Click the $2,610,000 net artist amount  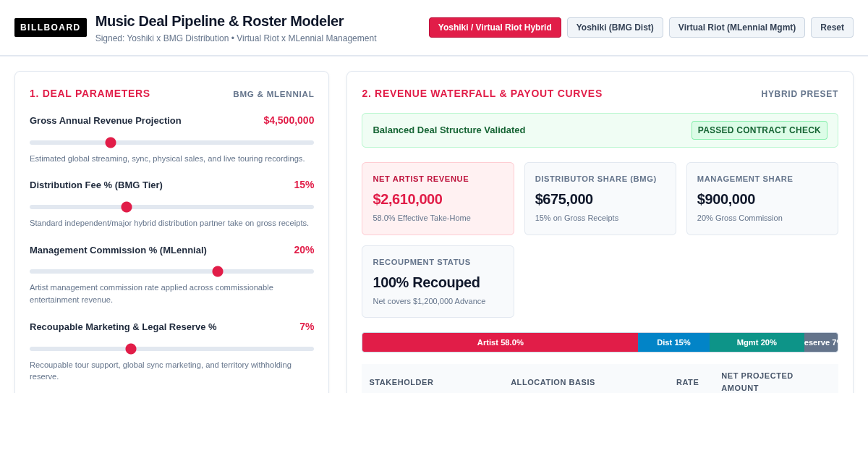pos(407,199)
